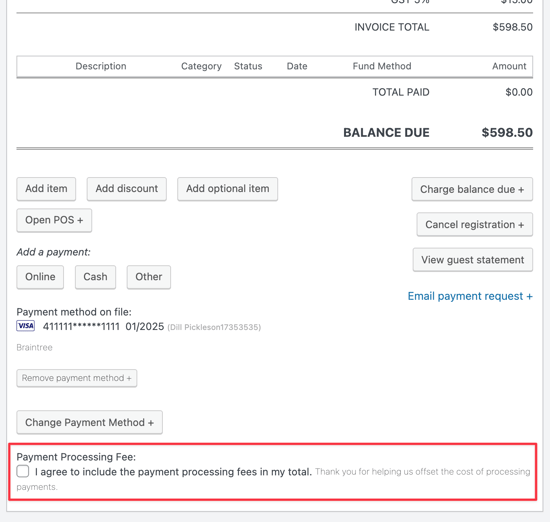Click the Fund Method column header
550x522 pixels.
382,66
